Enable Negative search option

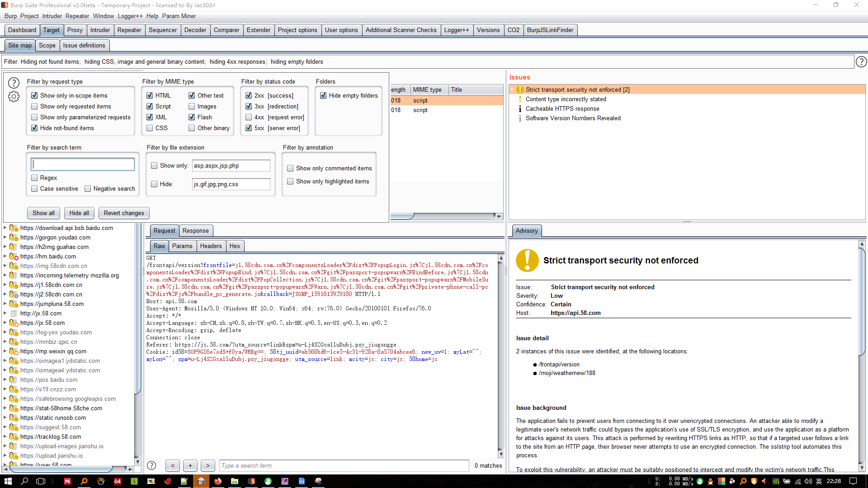click(x=88, y=189)
